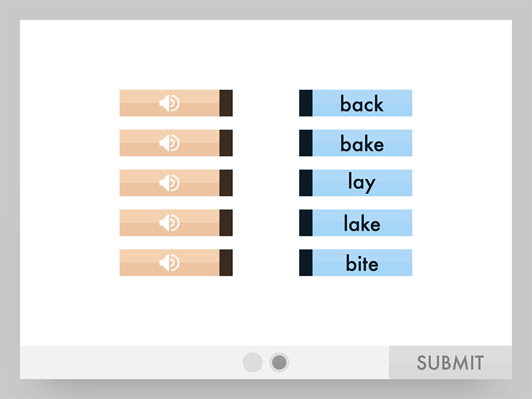Select the word tile "back"

coord(361,103)
